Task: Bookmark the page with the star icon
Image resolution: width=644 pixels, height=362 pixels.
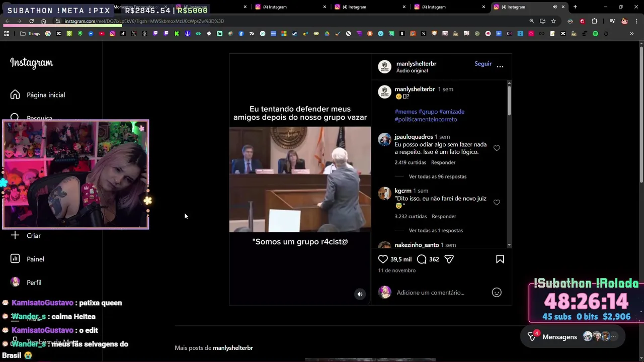Action: (553, 21)
